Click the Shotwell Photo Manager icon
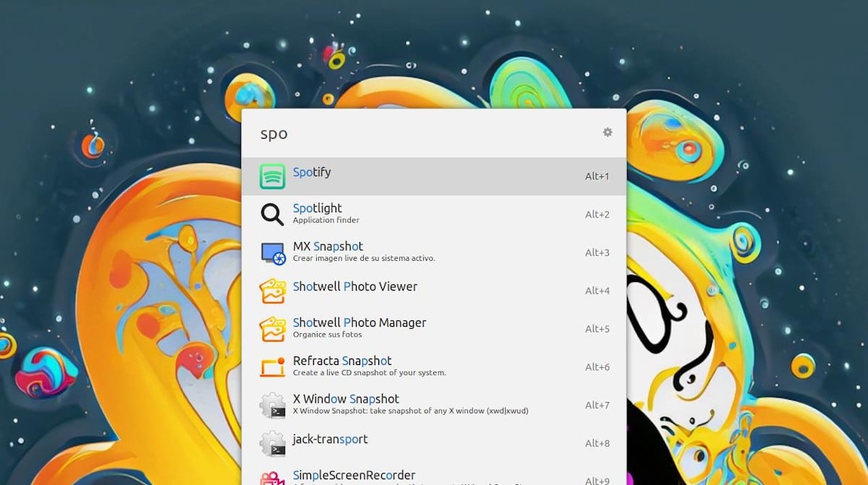This screenshot has width=868, height=485. [x=273, y=327]
